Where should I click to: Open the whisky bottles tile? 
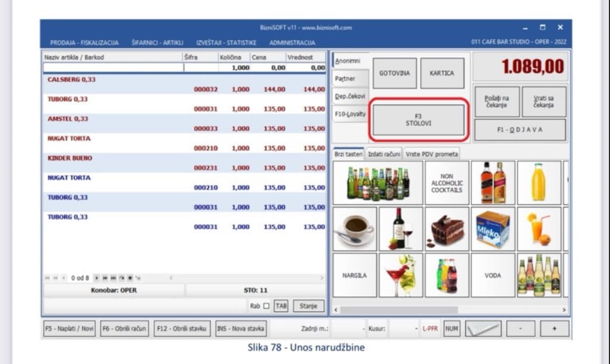tap(493, 183)
